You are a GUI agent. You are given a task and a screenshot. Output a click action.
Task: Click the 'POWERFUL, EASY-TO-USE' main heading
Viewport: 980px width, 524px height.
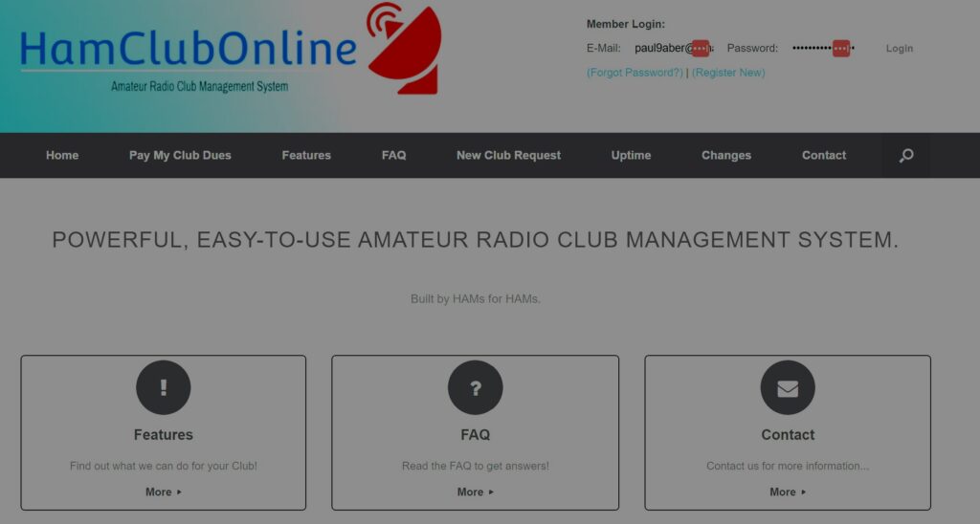475,240
